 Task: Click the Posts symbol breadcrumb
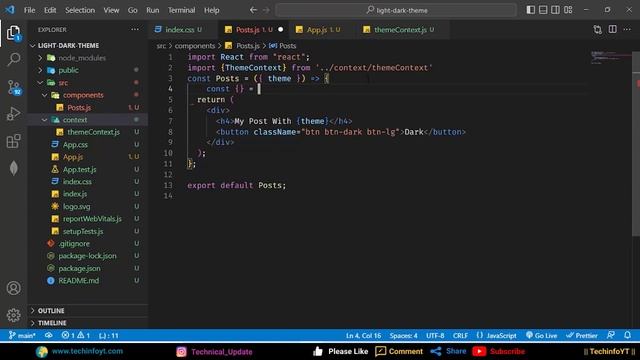(x=282, y=46)
